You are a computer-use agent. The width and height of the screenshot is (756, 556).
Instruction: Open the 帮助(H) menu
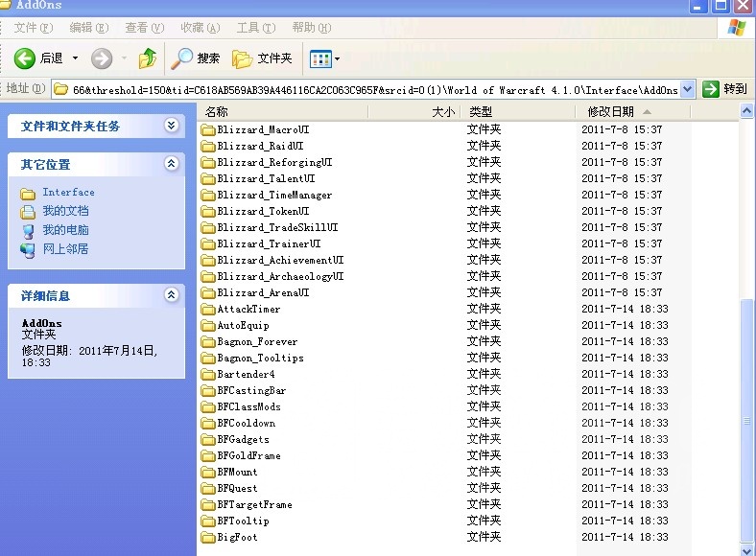(x=312, y=28)
